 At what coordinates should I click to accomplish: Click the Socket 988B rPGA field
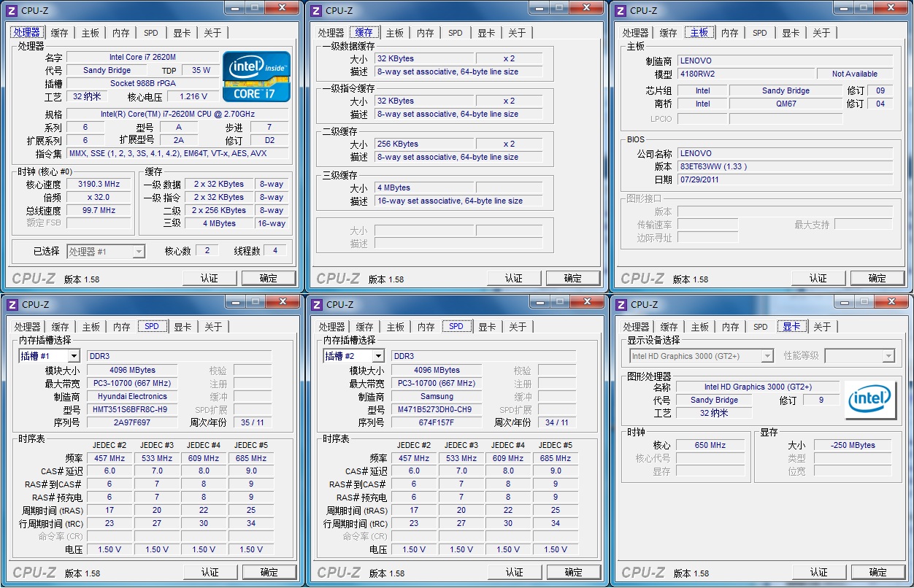(x=142, y=83)
